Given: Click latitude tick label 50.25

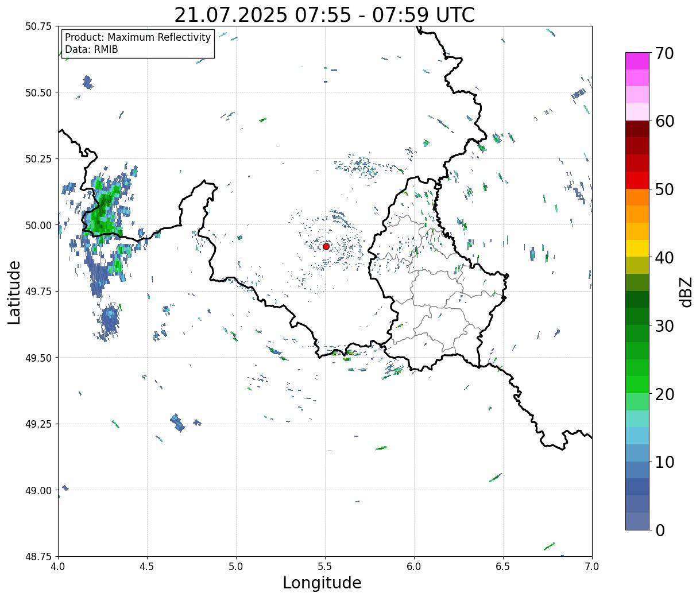Looking at the screenshot, I should (38, 159).
